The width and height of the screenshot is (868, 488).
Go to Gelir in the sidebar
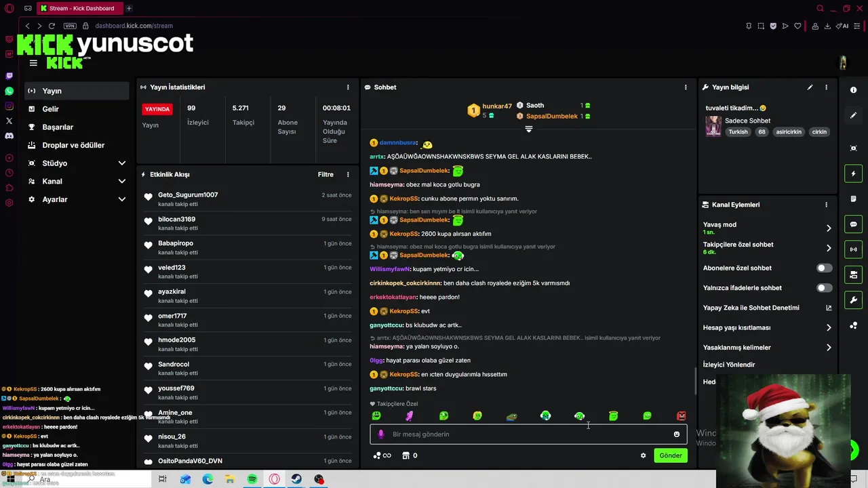click(77, 109)
